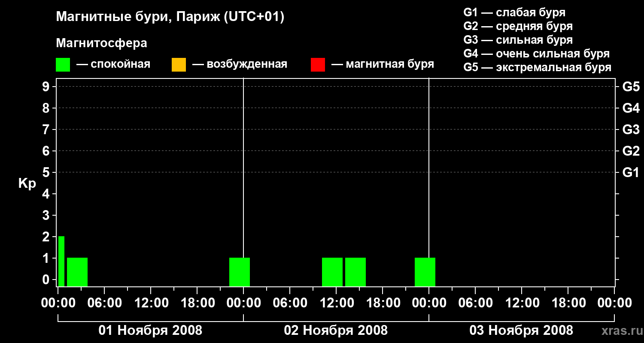The height and width of the screenshot is (343, 644).
Task: Click the 'G2 — средняя буря' legend line
Action: click(518, 26)
